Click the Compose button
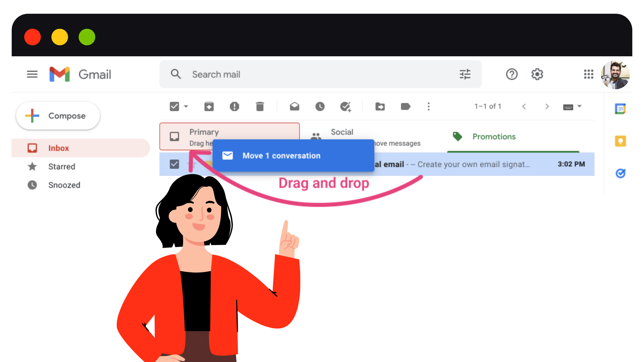644x362 pixels. click(x=58, y=116)
